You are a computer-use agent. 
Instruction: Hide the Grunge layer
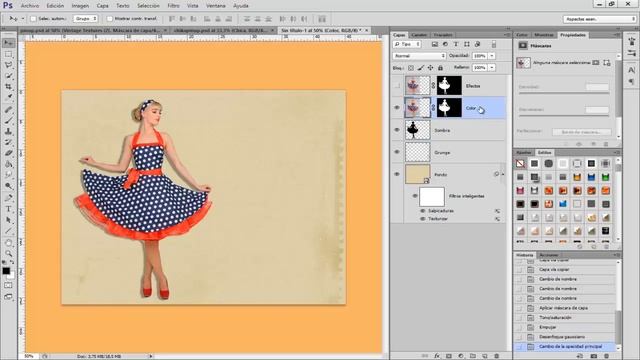(x=397, y=152)
